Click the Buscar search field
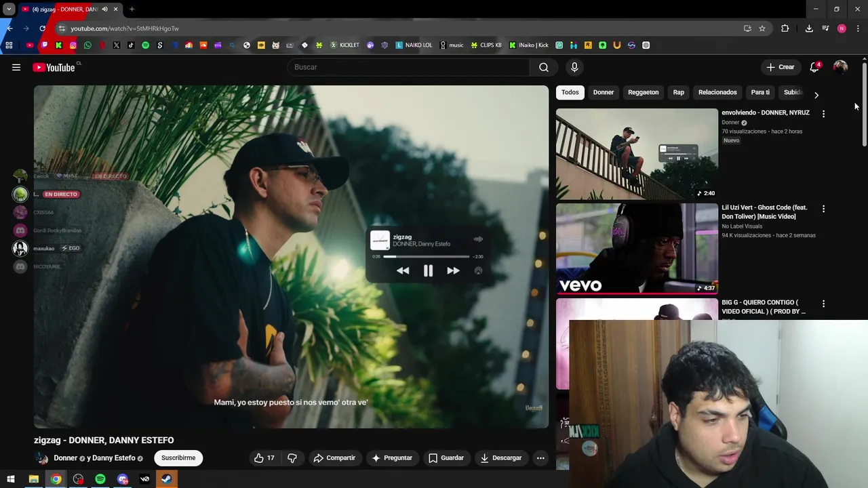This screenshot has height=488, width=868. pyautogui.click(x=409, y=67)
